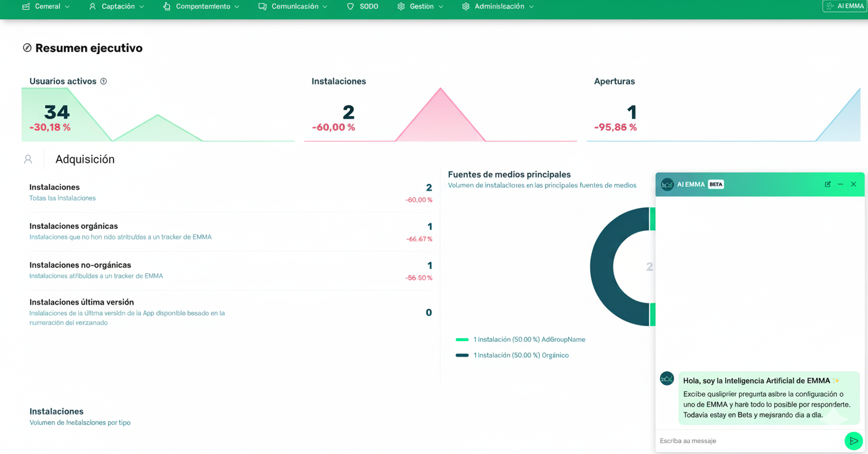The width and height of the screenshot is (868, 454).
Task: Click the Resumen ejecutivo compass icon
Action: 27,48
